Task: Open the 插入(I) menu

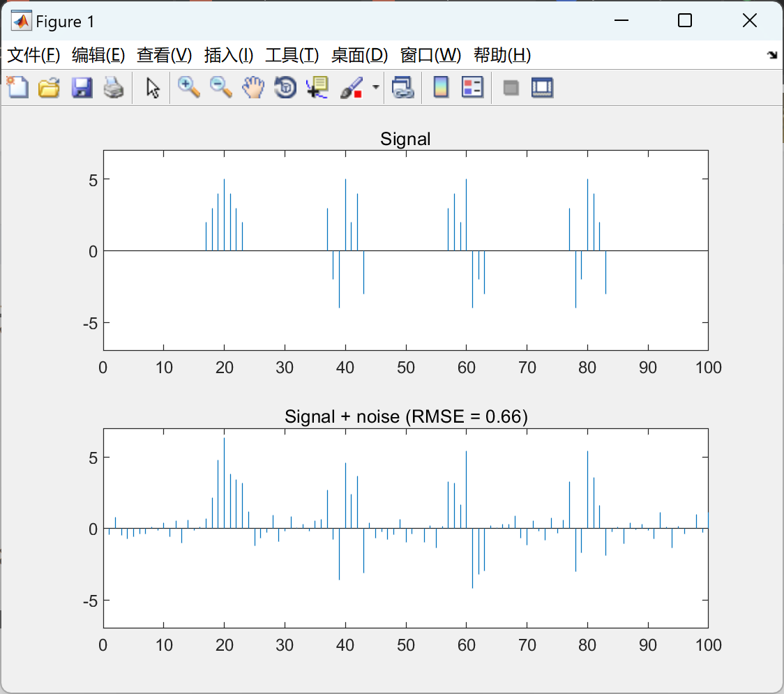Action: pos(229,55)
